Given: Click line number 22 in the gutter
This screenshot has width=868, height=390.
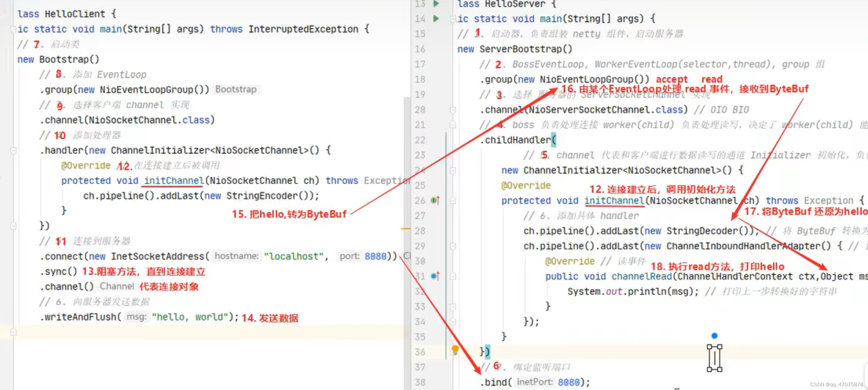Looking at the screenshot, I should coord(420,140).
